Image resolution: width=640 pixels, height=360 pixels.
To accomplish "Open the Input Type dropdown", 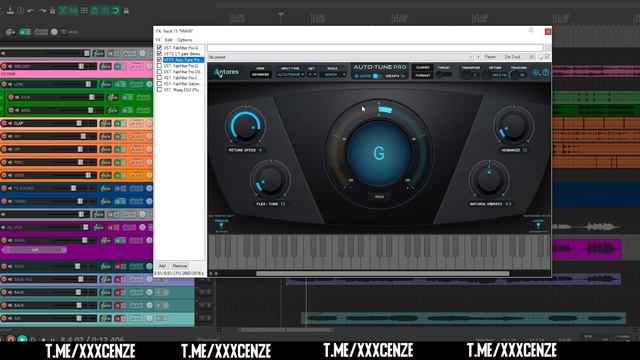I will 290,75.
